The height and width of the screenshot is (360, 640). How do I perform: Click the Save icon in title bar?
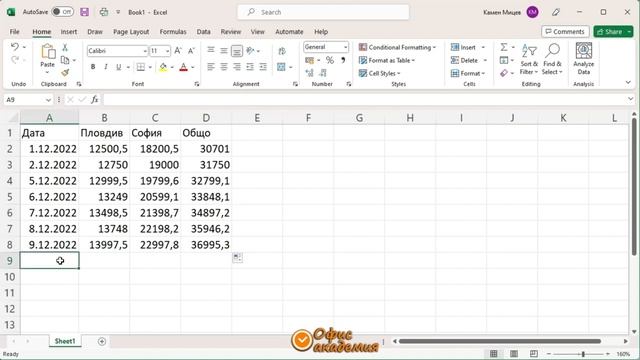84,12
